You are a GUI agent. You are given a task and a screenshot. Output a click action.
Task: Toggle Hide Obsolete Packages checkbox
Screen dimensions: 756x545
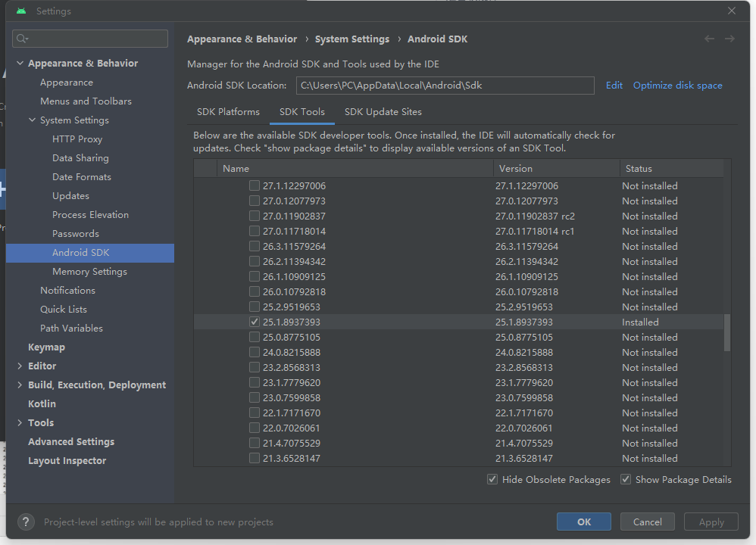492,479
